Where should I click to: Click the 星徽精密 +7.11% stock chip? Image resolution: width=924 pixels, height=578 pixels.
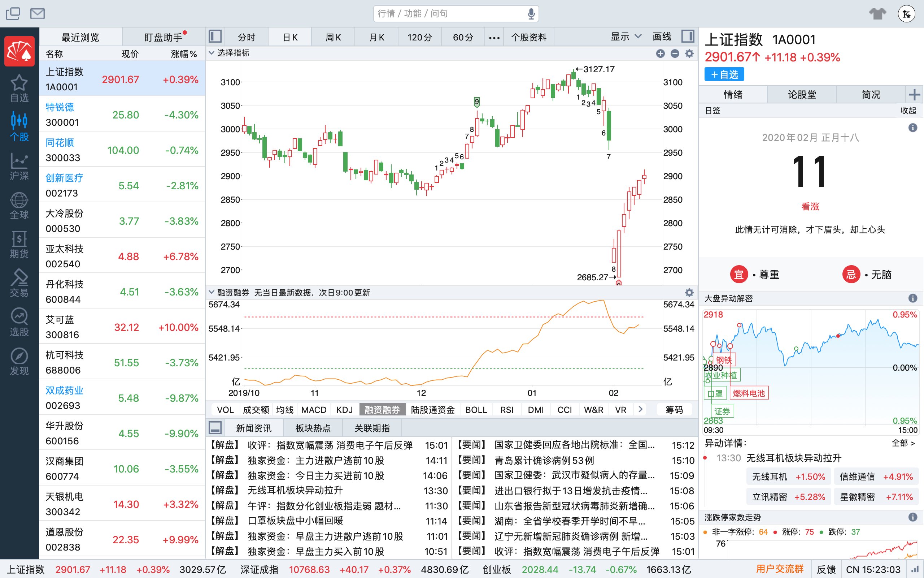(x=876, y=497)
